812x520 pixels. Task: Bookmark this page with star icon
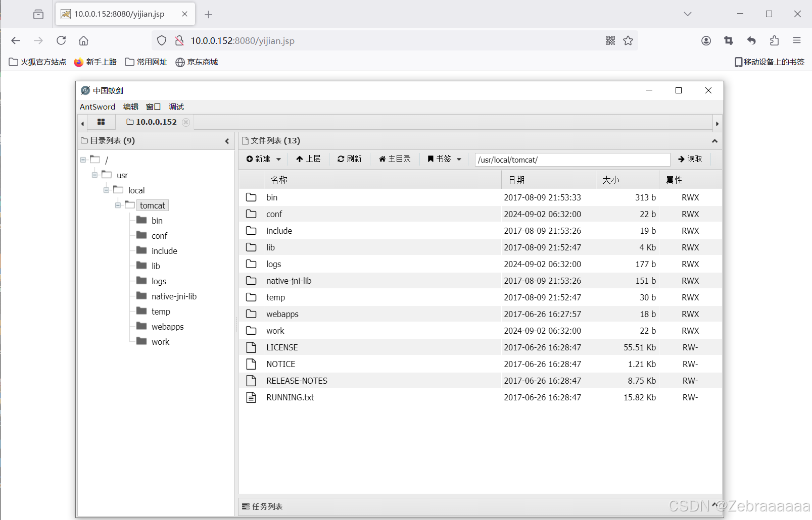pos(628,40)
